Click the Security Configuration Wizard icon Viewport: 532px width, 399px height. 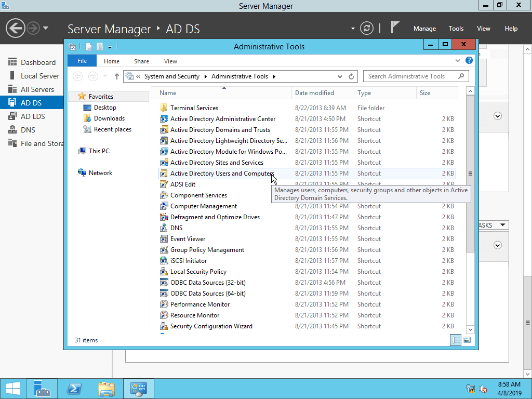(x=164, y=326)
